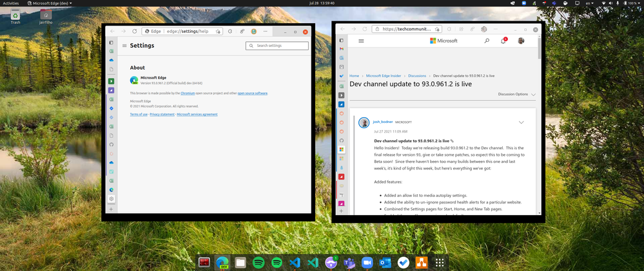Show Applications grid in the dock
644x271 pixels.
coord(440,263)
